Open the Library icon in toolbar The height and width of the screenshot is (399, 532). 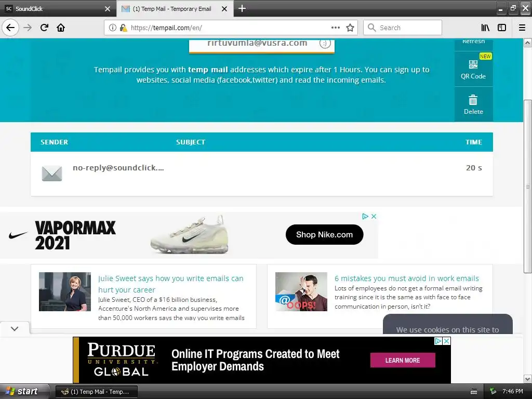pos(485,28)
